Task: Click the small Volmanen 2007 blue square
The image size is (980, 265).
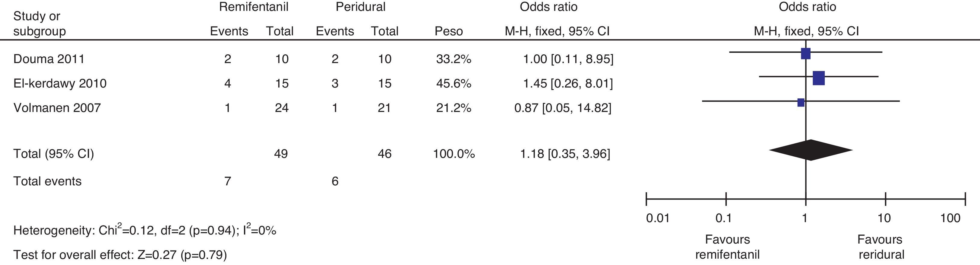Action: (x=801, y=102)
